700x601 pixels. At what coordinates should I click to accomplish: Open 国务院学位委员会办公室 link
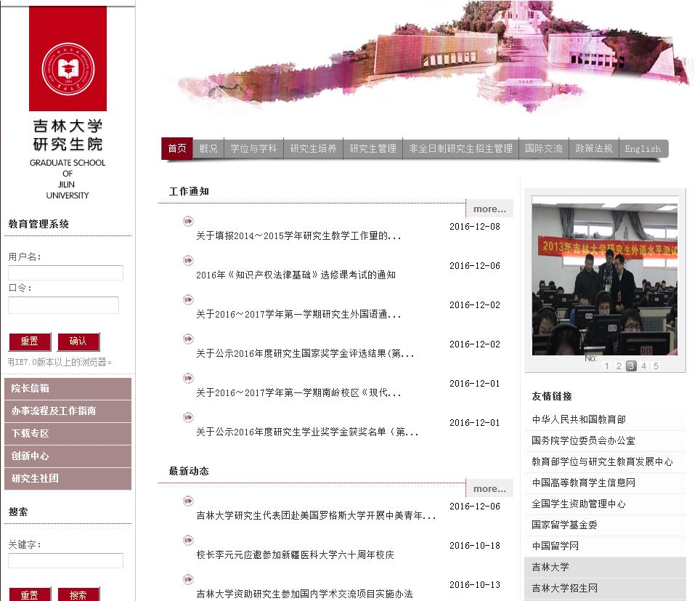pyautogui.click(x=583, y=440)
